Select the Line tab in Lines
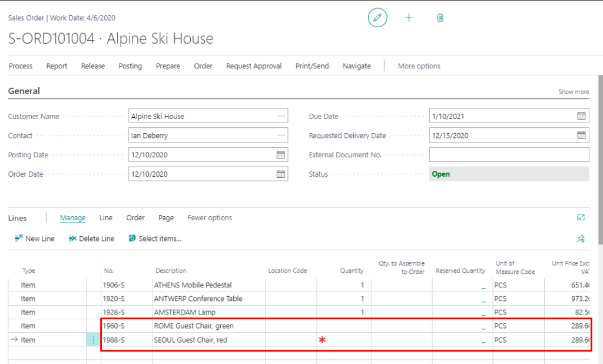Viewport: 603px width, 364px height. click(106, 218)
